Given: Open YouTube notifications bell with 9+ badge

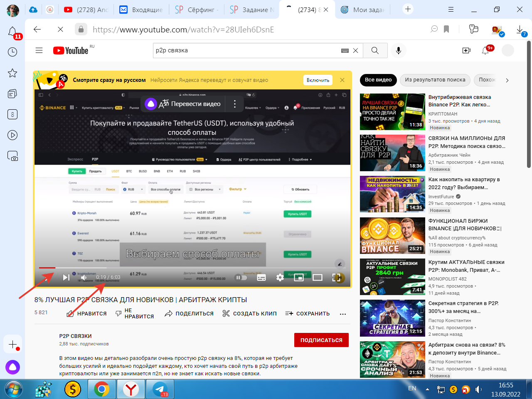Looking at the screenshot, I should click(485, 50).
